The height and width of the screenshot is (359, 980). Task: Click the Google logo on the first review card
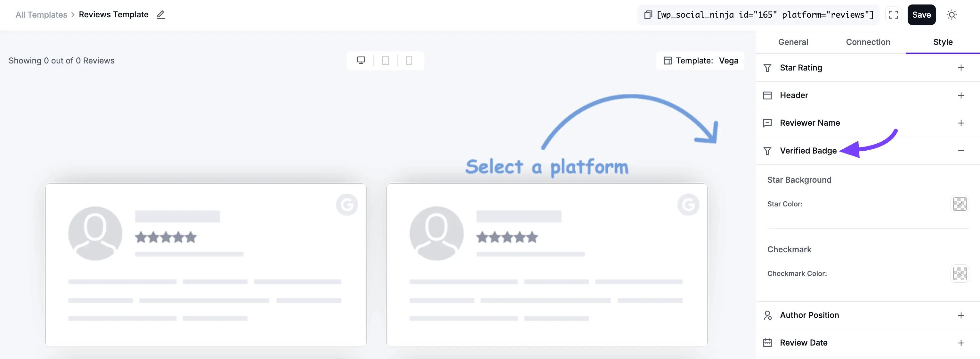[347, 205]
